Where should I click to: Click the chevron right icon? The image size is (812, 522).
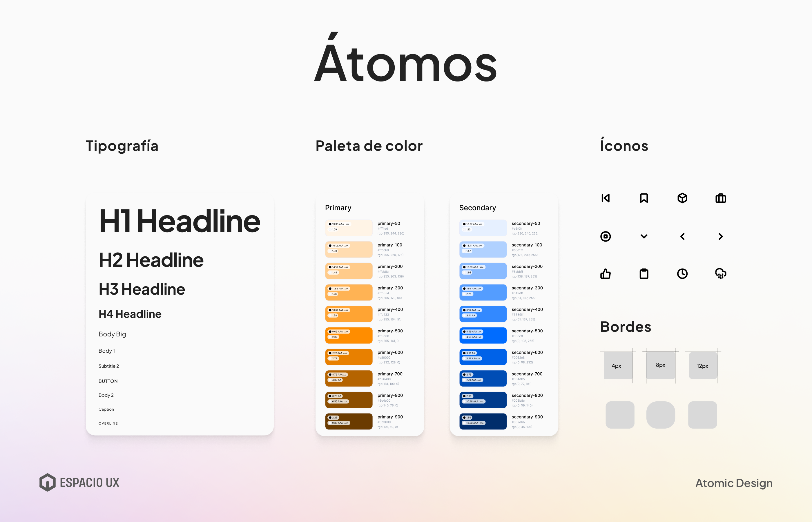click(x=720, y=236)
